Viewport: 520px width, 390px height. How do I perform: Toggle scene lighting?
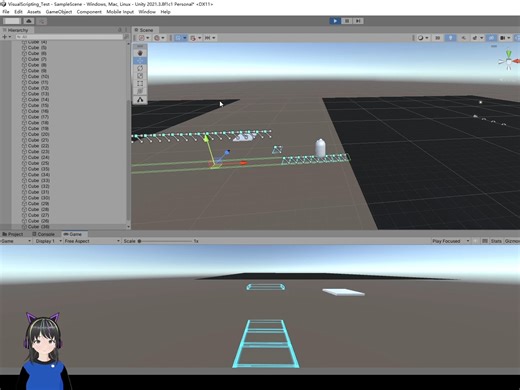coord(450,38)
